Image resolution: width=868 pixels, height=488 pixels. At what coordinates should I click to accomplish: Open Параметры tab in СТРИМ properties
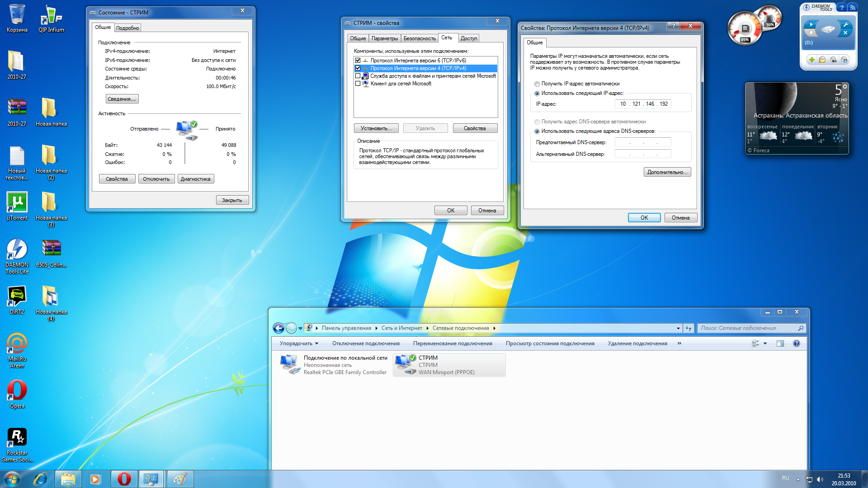tap(385, 38)
